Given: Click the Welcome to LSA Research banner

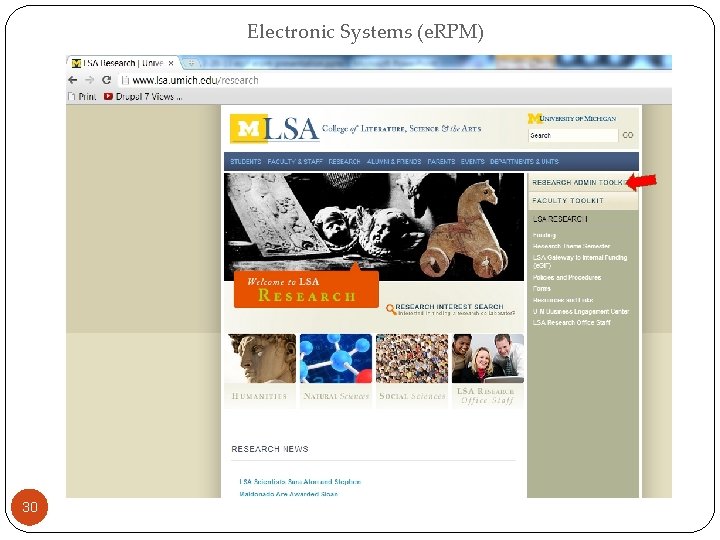Looking at the screenshot, I should [306, 289].
